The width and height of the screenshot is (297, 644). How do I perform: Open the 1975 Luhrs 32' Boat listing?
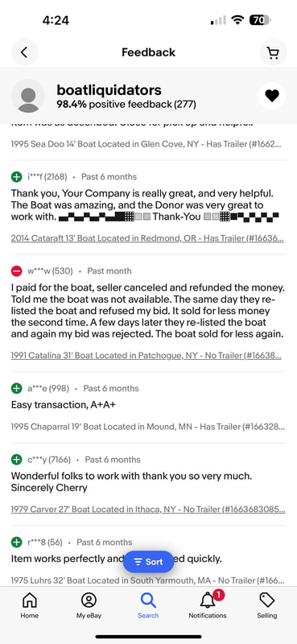(147, 580)
